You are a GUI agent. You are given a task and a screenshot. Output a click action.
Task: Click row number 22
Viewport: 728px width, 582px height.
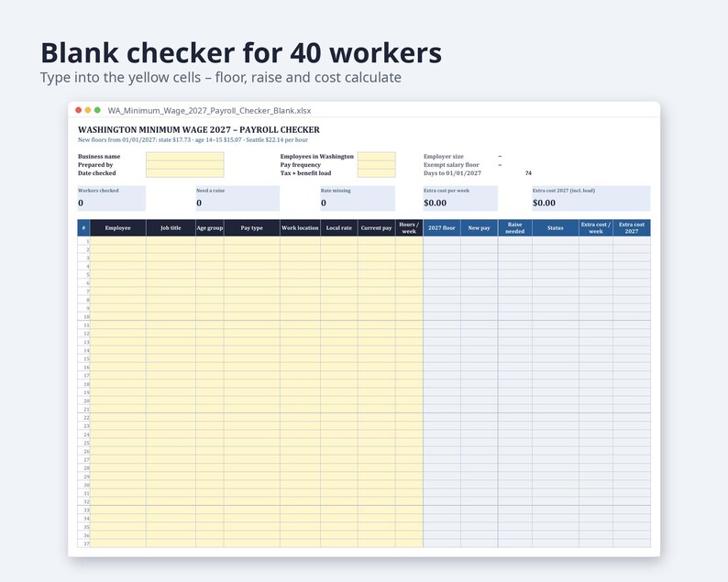(83, 418)
